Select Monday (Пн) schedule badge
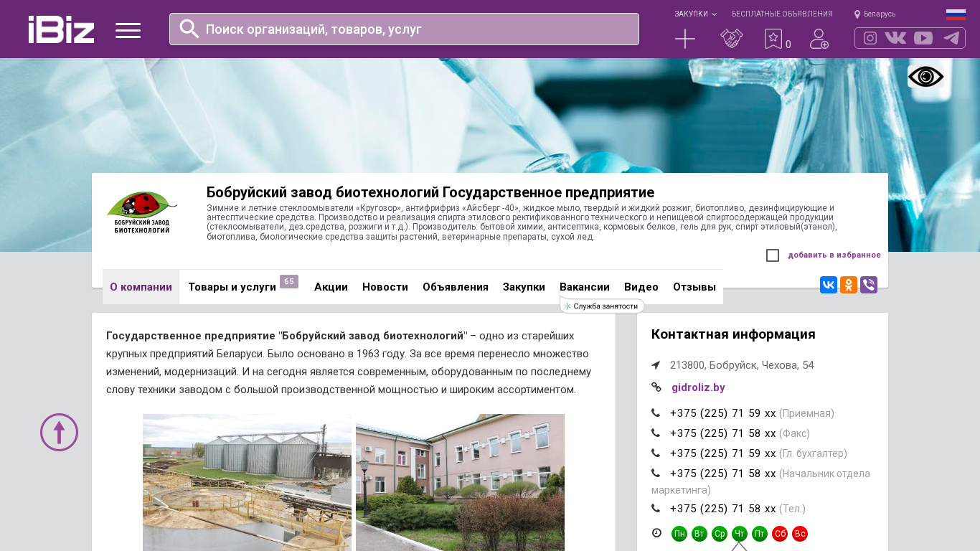This screenshot has height=551, width=980. click(x=679, y=534)
